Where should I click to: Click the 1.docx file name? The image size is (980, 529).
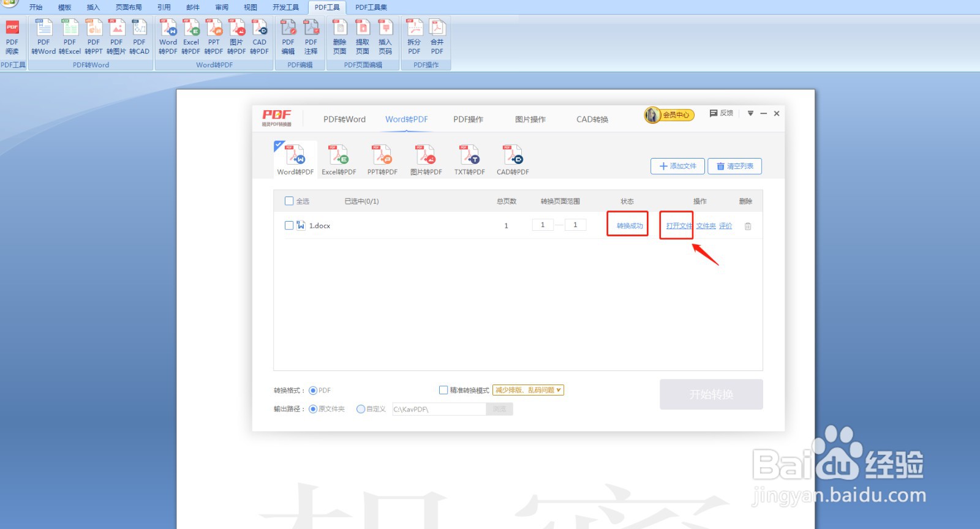(320, 226)
